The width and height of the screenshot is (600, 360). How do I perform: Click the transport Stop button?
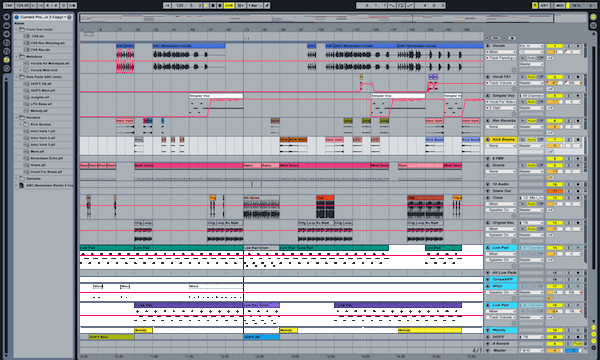213,6
